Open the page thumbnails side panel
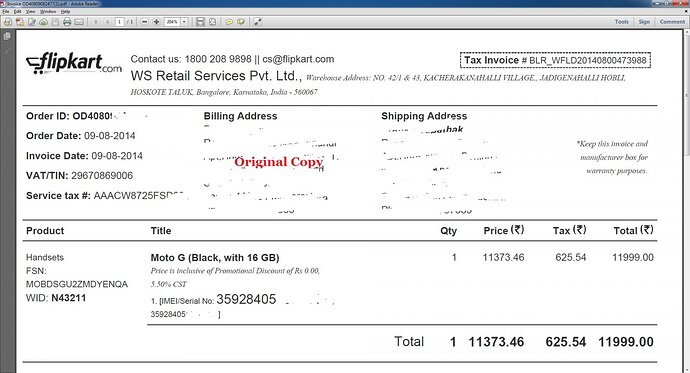Image resolution: width=690 pixels, height=373 pixels. pos(7,37)
